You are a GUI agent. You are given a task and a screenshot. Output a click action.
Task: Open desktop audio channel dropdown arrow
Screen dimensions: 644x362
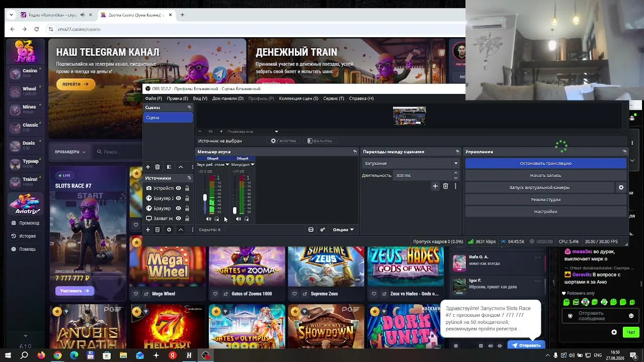pos(227,165)
